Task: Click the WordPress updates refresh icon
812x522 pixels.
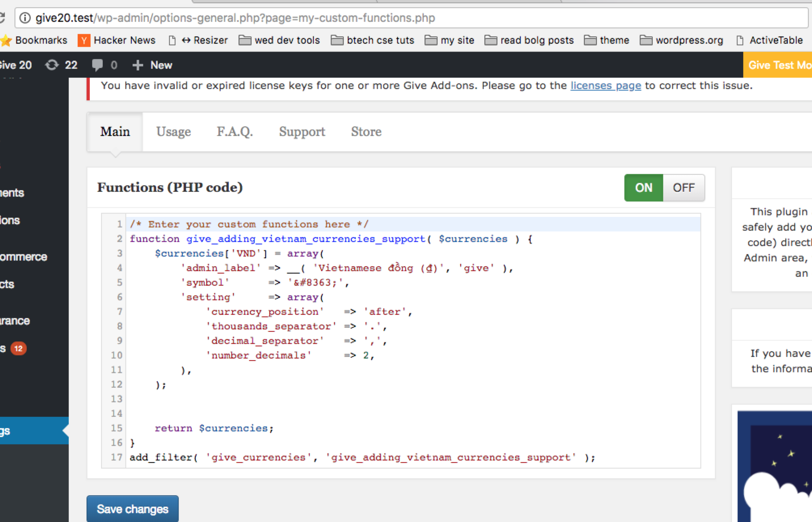Action: (52, 65)
